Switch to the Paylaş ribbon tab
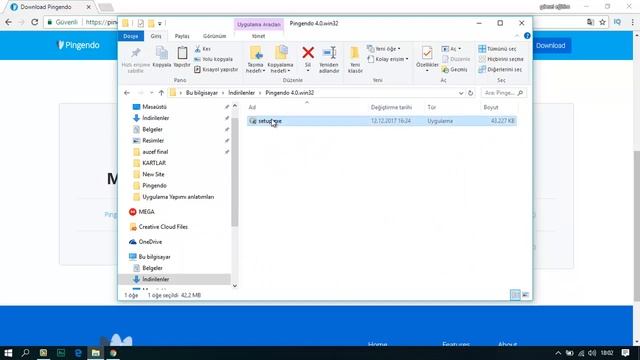640x360 pixels. [182, 36]
